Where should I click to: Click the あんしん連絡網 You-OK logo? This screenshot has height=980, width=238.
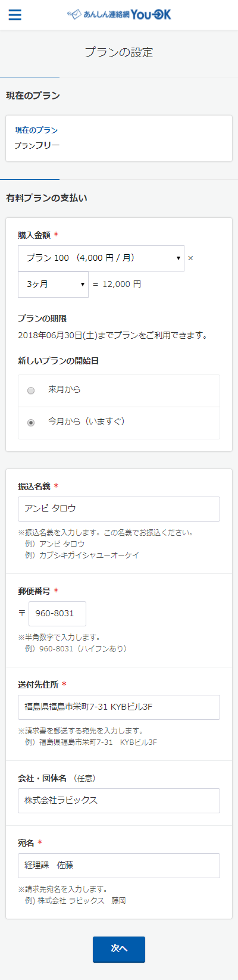point(119,15)
